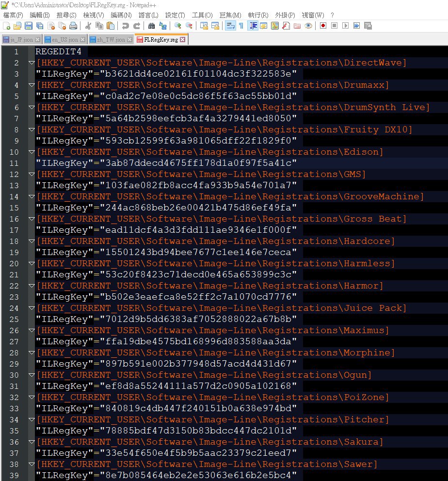The height and width of the screenshot is (481, 448).
Task: Open Find with the binoculars icon
Action: (x=151, y=26)
